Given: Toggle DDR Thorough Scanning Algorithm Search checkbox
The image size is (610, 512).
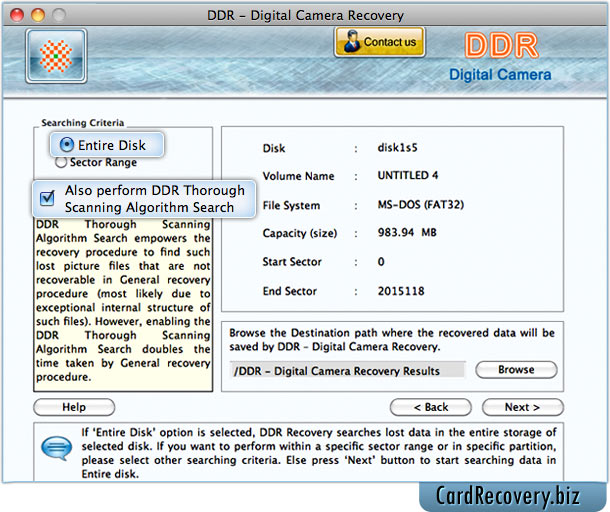Looking at the screenshot, I should pyautogui.click(x=47, y=198).
